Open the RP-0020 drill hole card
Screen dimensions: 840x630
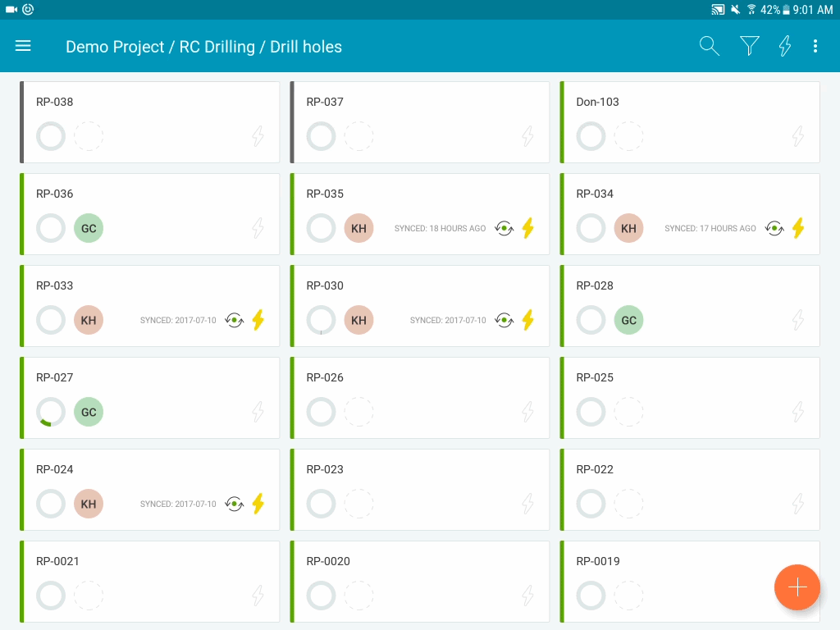point(419,582)
